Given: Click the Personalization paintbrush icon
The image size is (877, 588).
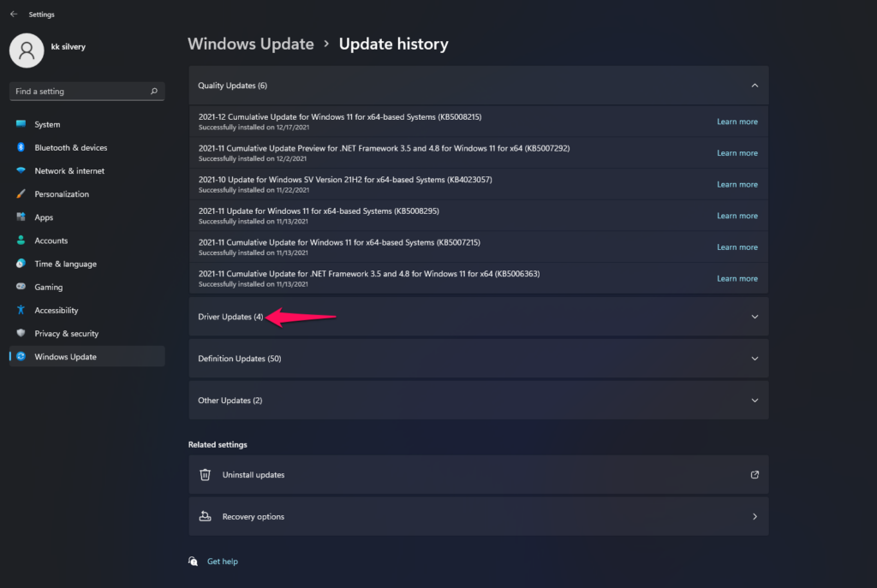Looking at the screenshot, I should pyautogui.click(x=21, y=194).
